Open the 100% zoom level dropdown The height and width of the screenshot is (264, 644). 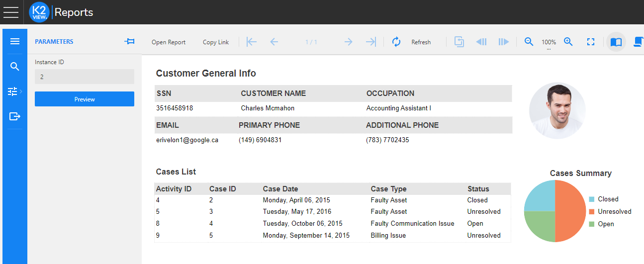pyautogui.click(x=549, y=43)
